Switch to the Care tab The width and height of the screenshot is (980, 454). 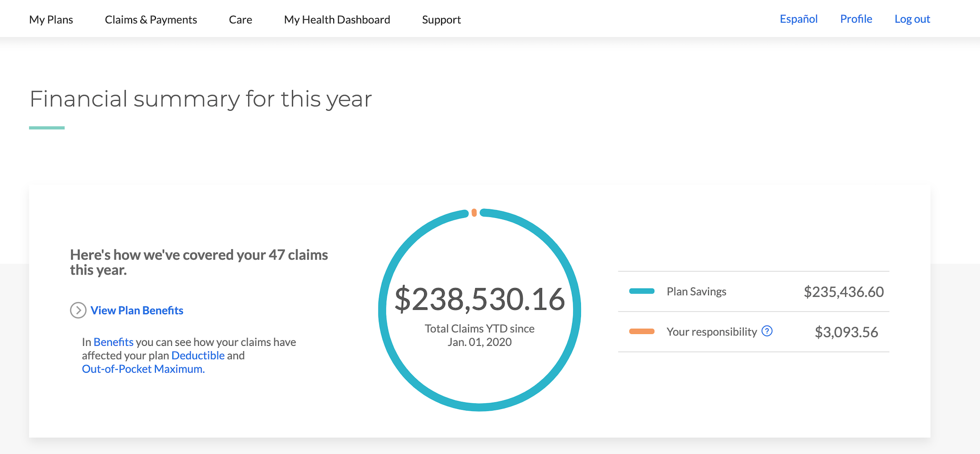tap(240, 20)
